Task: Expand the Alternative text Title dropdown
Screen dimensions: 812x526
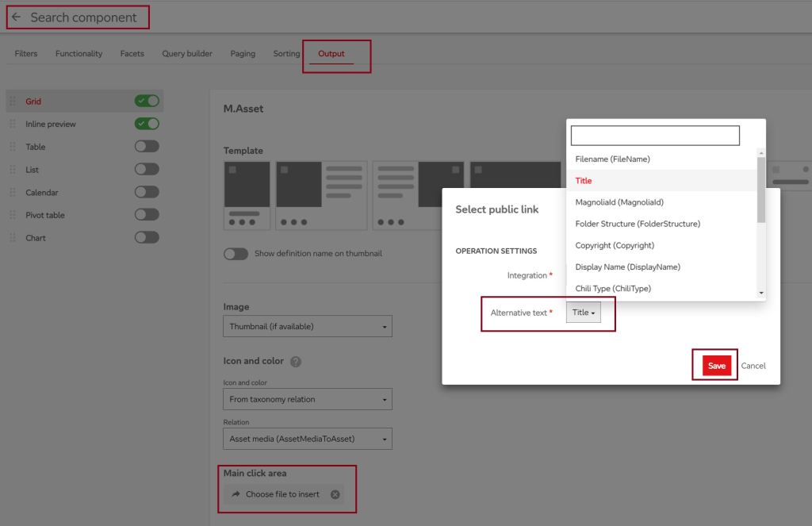Action: pos(584,313)
